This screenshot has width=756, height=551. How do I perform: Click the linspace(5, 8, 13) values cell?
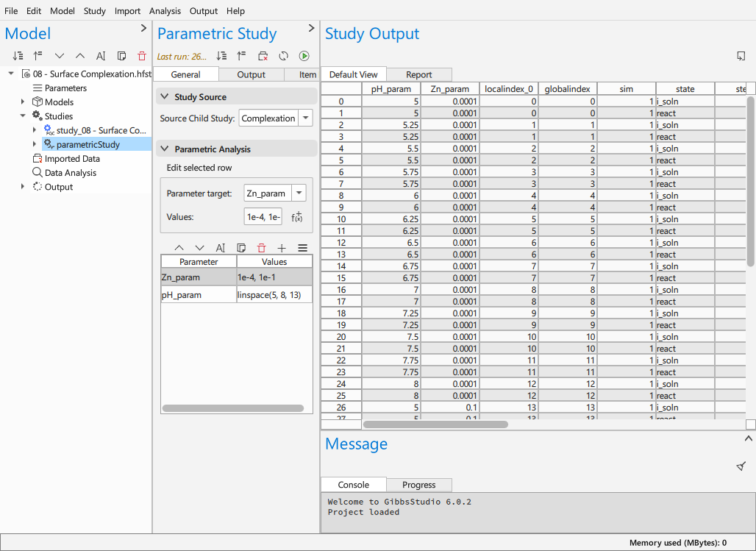pos(274,295)
